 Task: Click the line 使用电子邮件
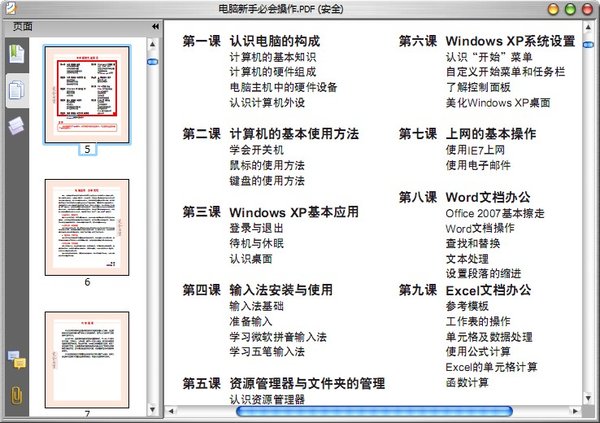(478, 165)
